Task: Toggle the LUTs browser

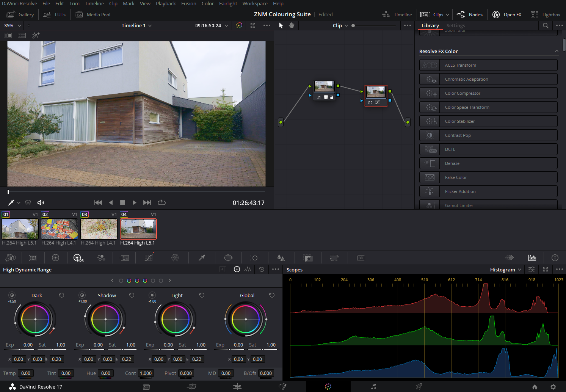Action: pyautogui.click(x=54, y=14)
